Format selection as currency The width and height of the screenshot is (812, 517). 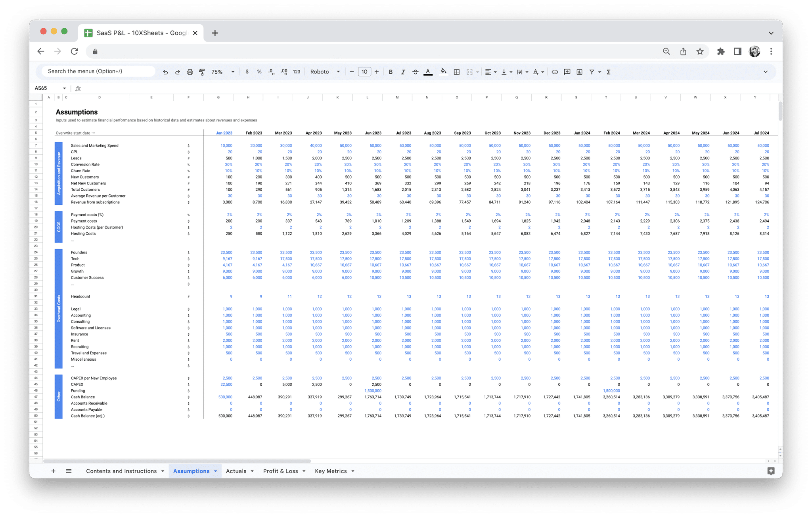tap(247, 72)
